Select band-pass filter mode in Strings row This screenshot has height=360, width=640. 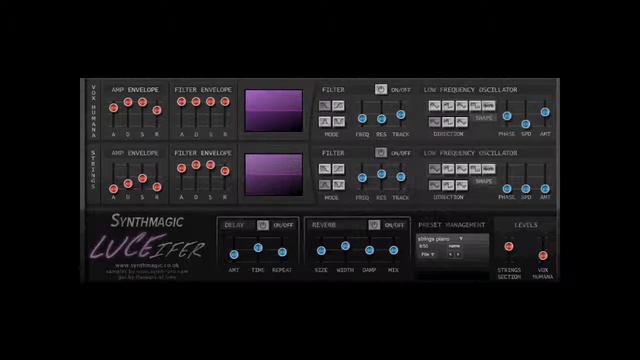click(325, 185)
